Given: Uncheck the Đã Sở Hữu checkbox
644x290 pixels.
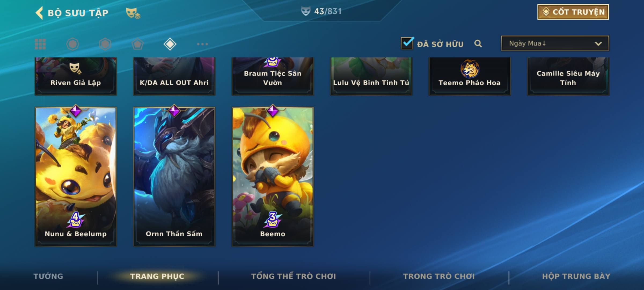Looking at the screenshot, I should (407, 43).
